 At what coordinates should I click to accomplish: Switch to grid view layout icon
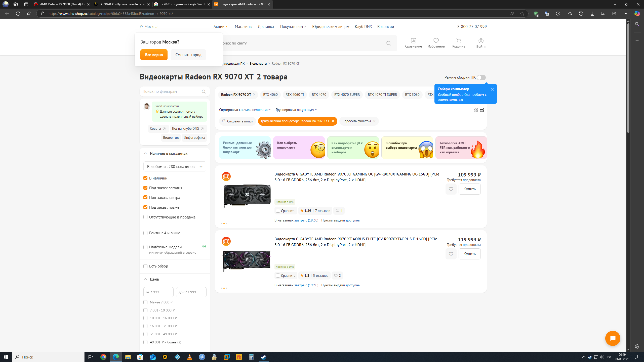[475, 110]
